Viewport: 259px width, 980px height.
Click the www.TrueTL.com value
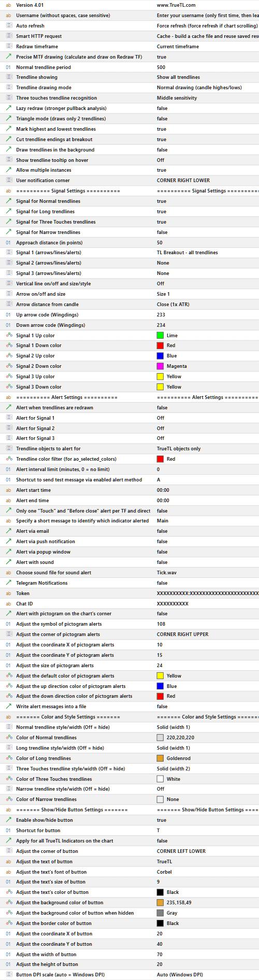click(176, 5)
